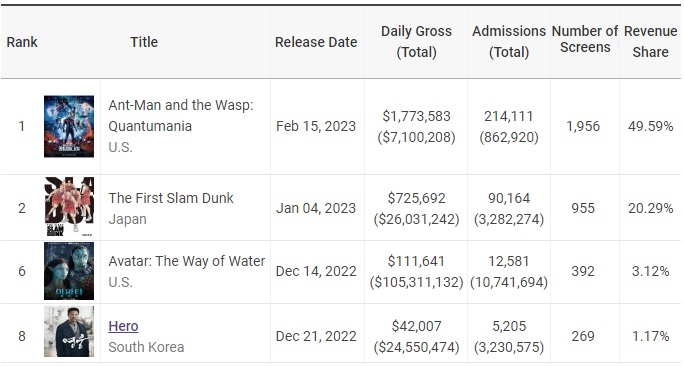The width and height of the screenshot is (684, 366).
Task: Select Avatar: The Way of Water title
Action: (x=187, y=261)
